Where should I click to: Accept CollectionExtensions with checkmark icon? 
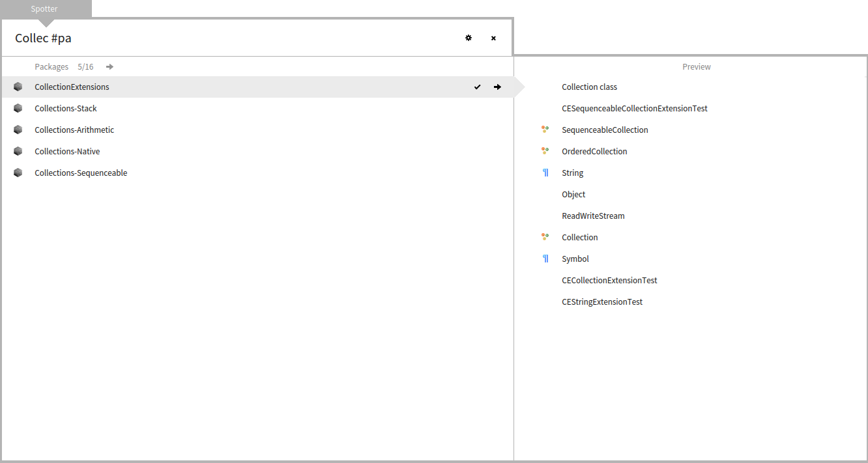[x=478, y=87]
